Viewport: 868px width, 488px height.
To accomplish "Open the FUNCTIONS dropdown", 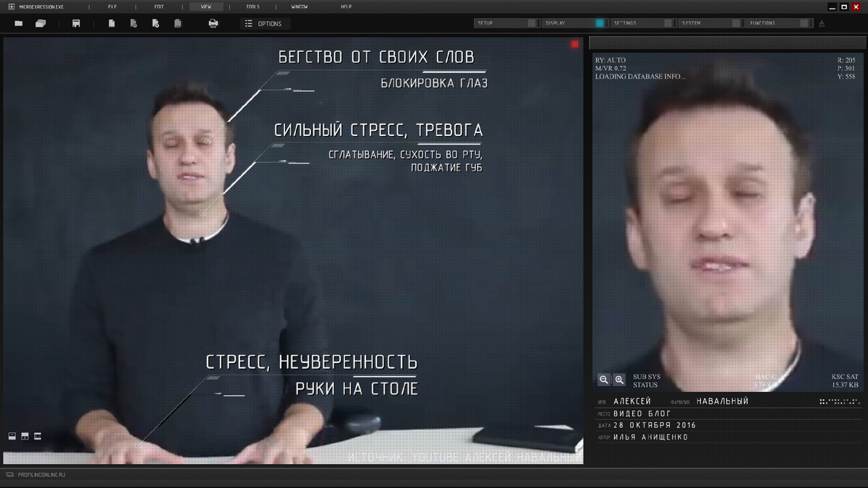I will coord(805,22).
